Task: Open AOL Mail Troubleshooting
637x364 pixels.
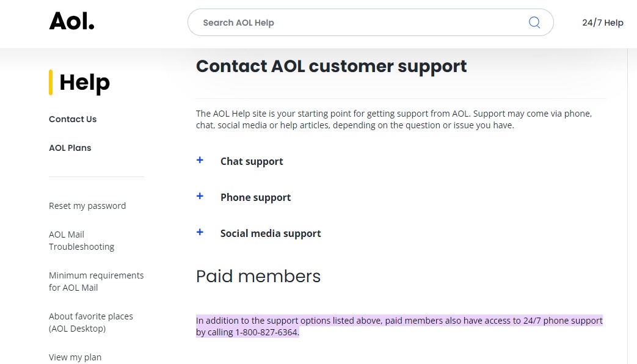Action: coord(81,240)
